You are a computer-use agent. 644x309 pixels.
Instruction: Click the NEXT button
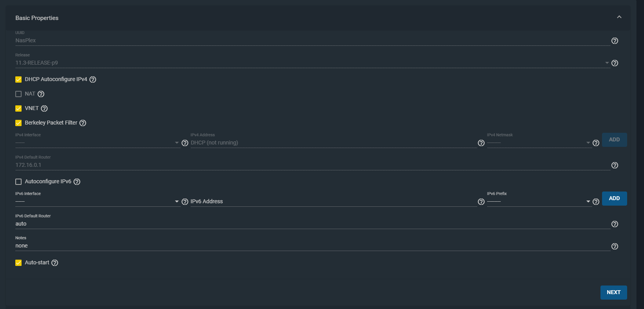(614, 293)
